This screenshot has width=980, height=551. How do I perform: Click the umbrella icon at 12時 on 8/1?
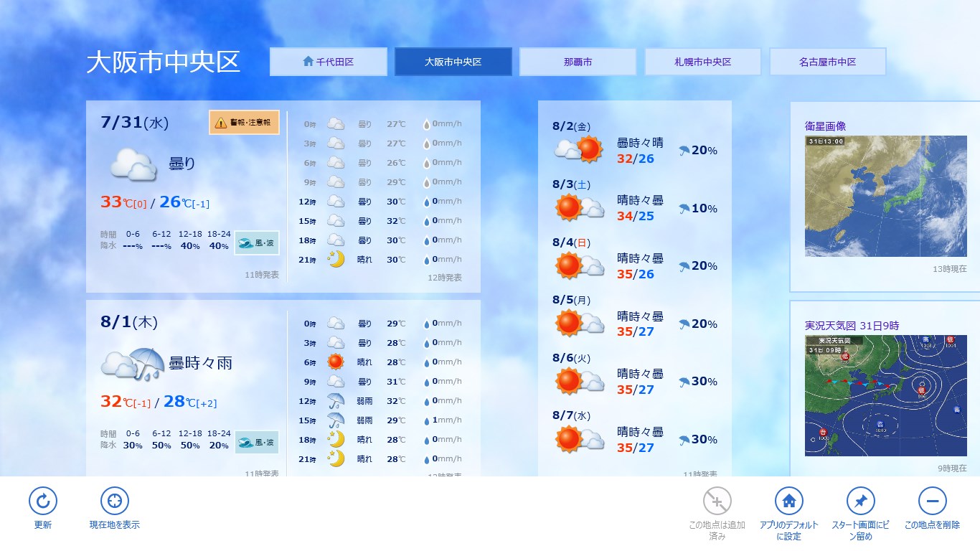[x=336, y=400]
